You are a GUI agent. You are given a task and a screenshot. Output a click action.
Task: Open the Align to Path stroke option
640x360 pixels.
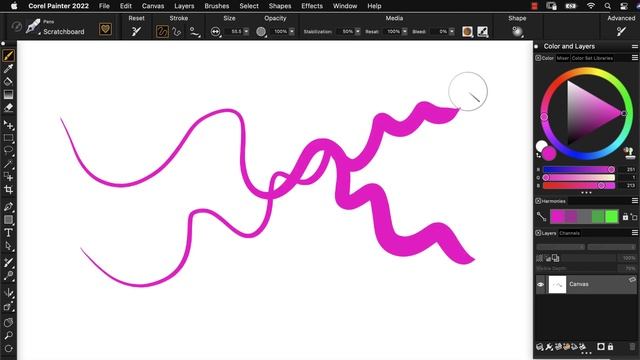click(x=195, y=31)
